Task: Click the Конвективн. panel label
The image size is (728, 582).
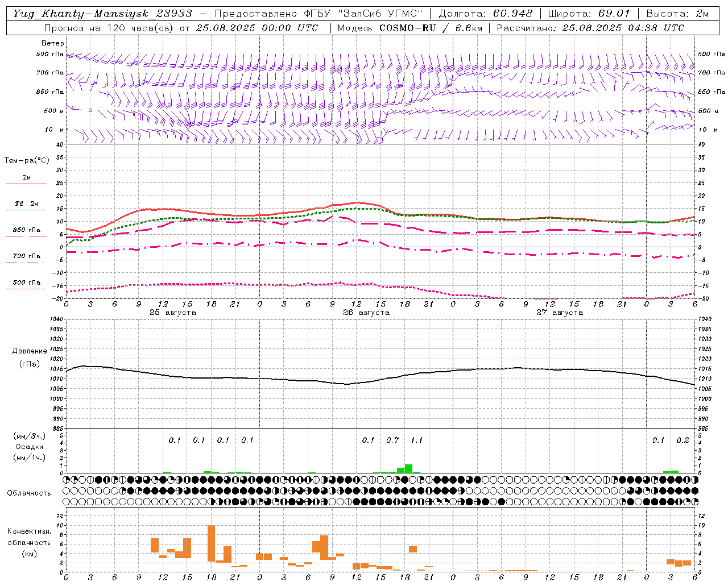Action: pos(30,531)
